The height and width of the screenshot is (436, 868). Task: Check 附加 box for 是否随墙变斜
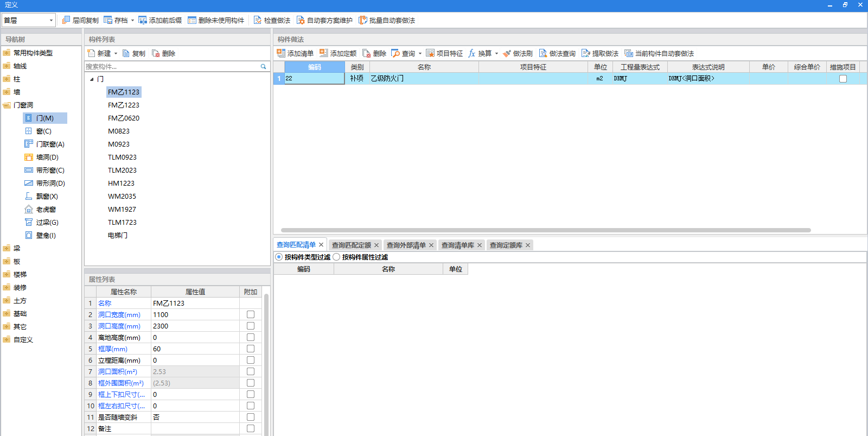click(x=251, y=417)
